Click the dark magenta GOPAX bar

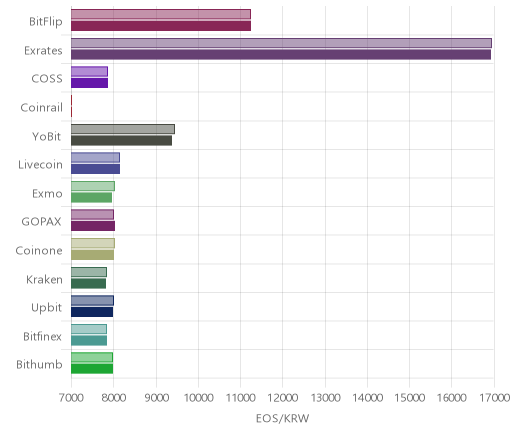tap(93, 226)
